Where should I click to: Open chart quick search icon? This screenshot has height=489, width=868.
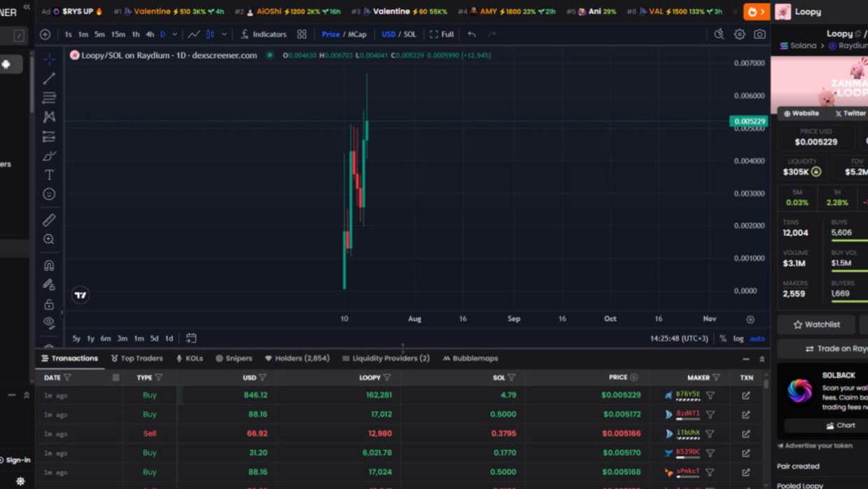719,34
